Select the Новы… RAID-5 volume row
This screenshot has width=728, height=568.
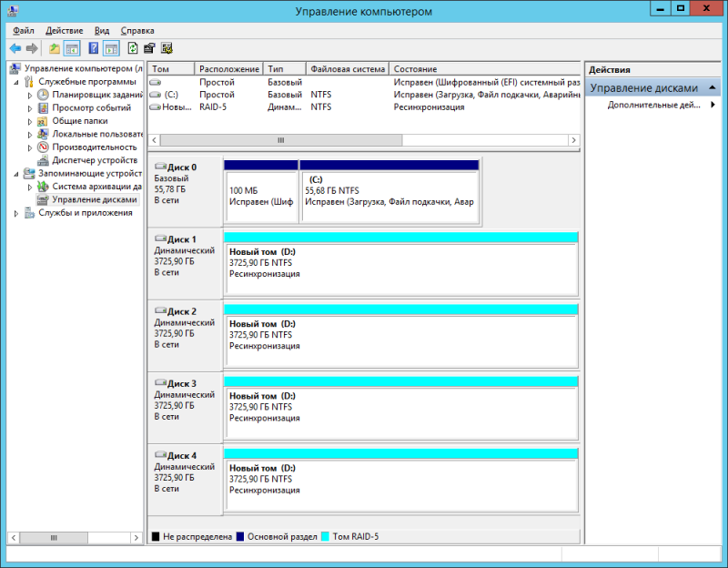pyautogui.click(x=365, y=107)
